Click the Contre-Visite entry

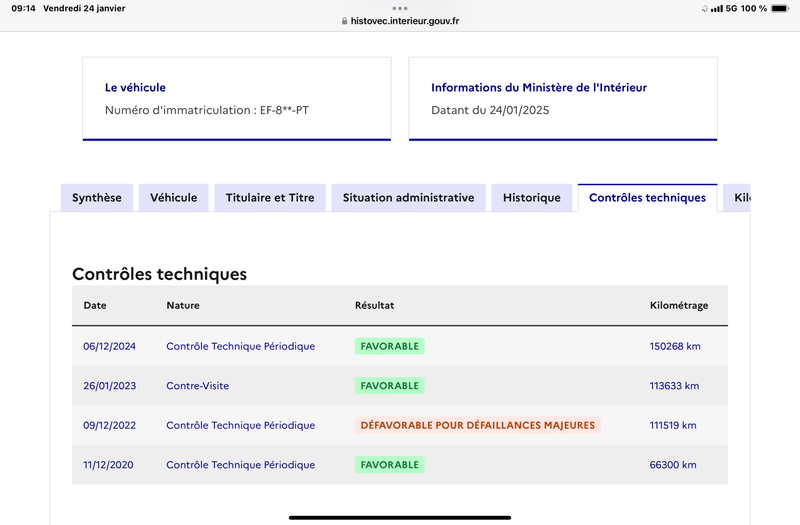click(197, 386)
